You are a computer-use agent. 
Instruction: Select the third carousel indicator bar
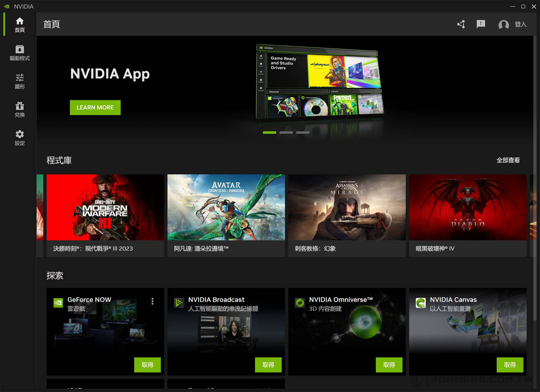pos(303,133)
